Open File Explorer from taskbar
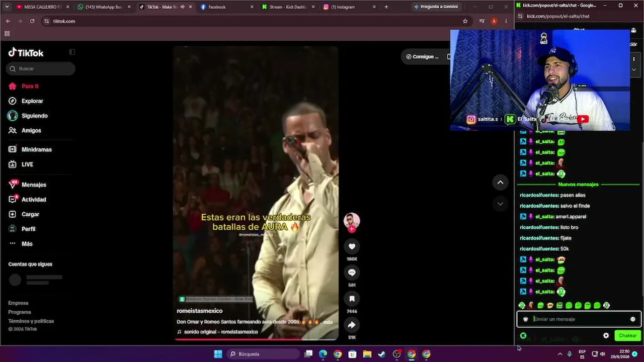The width and height of the screenshot is (644, 362). [x=367, y=354]
